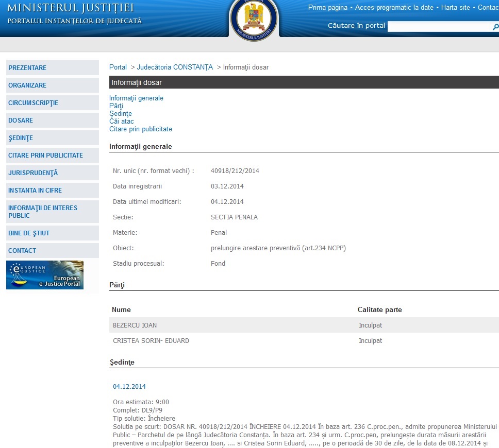Open CONTACT in the sidebar menu
The height and width of the screenshot is (448, 499).
pyautogui.click(x=53, y=251)
